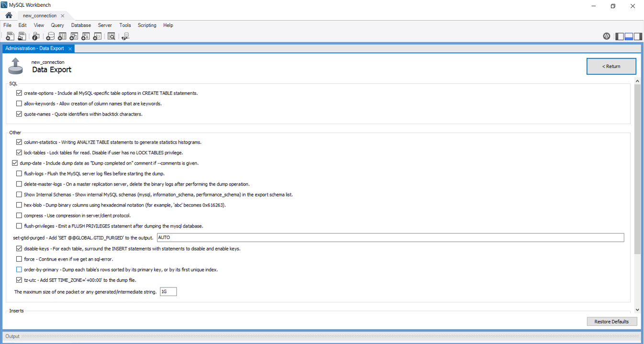Click the vertical scrollbar thumb

pyautogui.click(x=637, y=170)
